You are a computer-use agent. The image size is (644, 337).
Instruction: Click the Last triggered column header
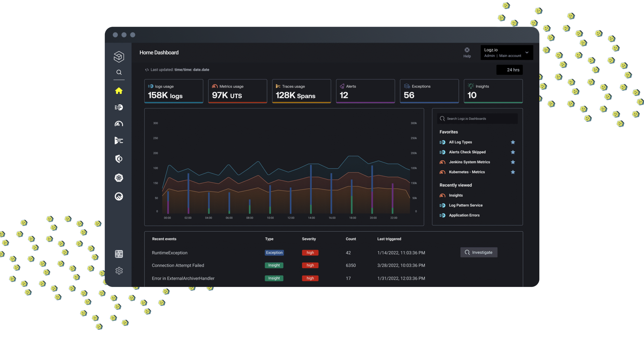[389, 239]
